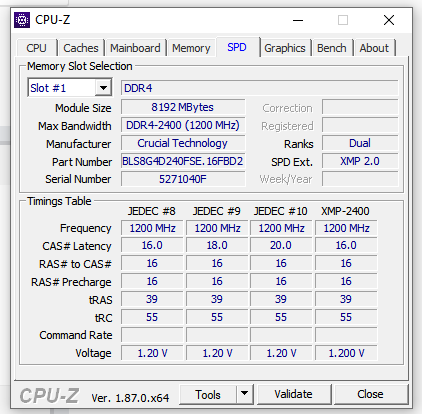Select the SPD tab
Image resolution: width=422 pixels, height=414 pixels.
point(237,47)
